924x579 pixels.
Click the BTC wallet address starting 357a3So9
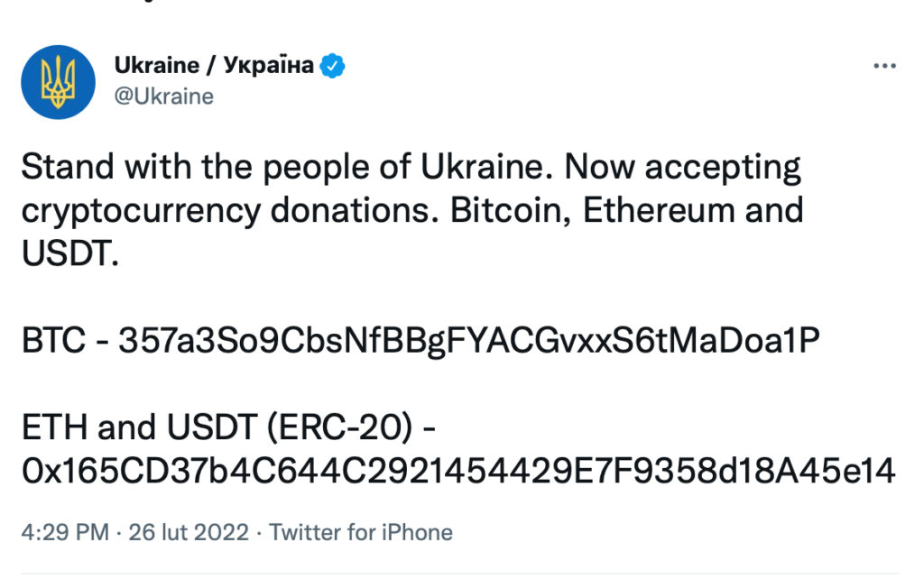pos(468,342)
